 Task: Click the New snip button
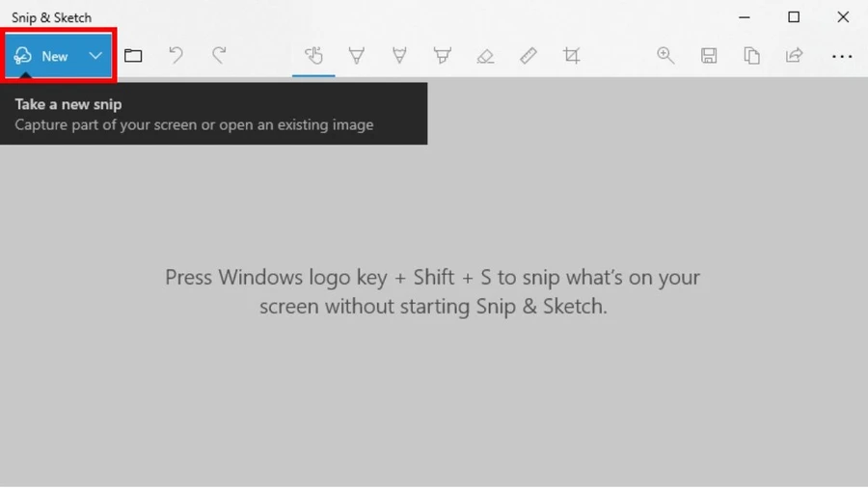point(41,56)
